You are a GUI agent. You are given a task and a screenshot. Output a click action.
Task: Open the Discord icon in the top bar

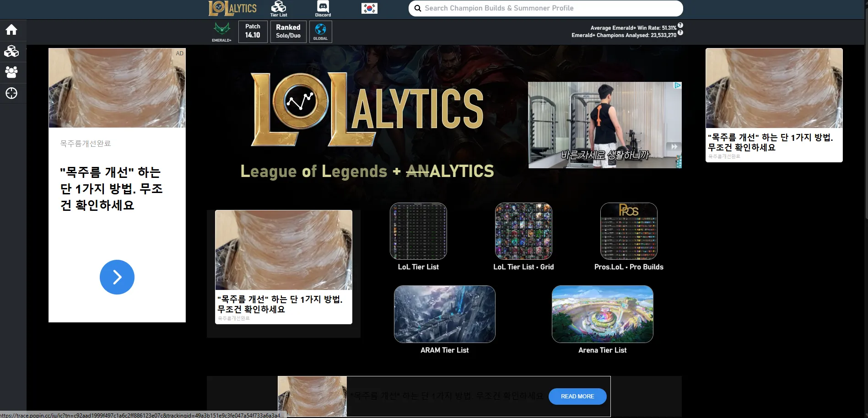(323, 9)
